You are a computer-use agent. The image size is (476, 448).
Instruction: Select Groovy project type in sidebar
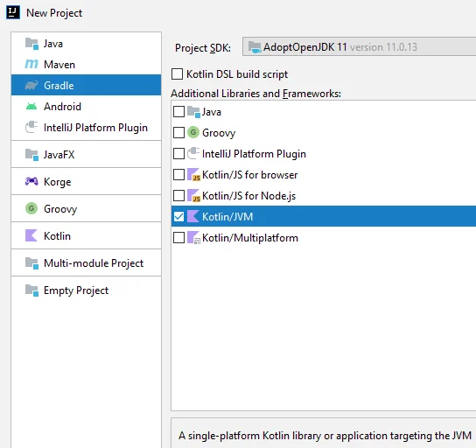pos(87,208)
